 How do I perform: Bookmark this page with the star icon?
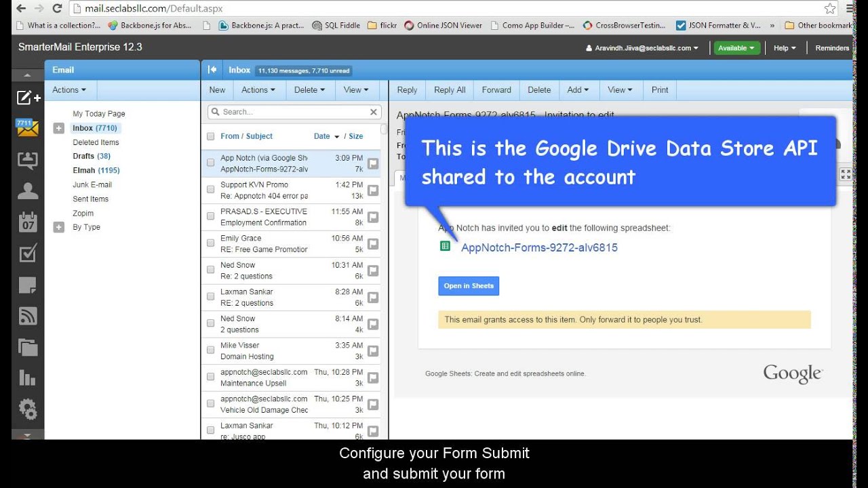click(x=830, y=9)
